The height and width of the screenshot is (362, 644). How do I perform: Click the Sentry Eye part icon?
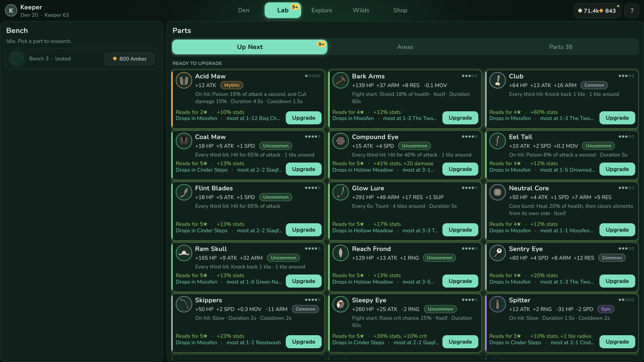click(x=497, y=253)
